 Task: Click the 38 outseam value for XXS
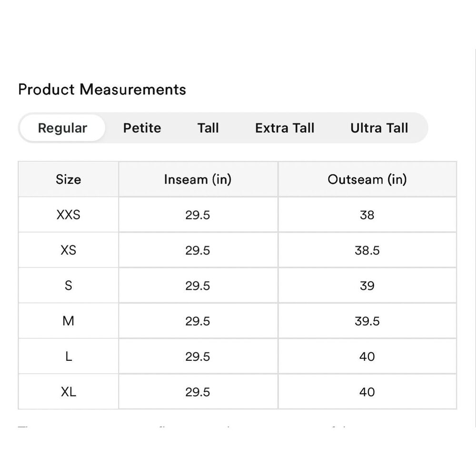click(367, 215)
